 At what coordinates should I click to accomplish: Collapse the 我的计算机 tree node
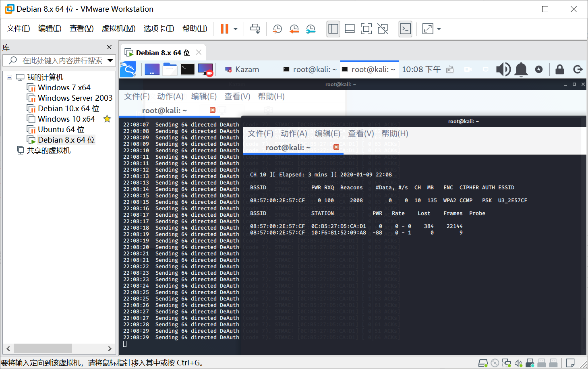click(x=9, y=77)
